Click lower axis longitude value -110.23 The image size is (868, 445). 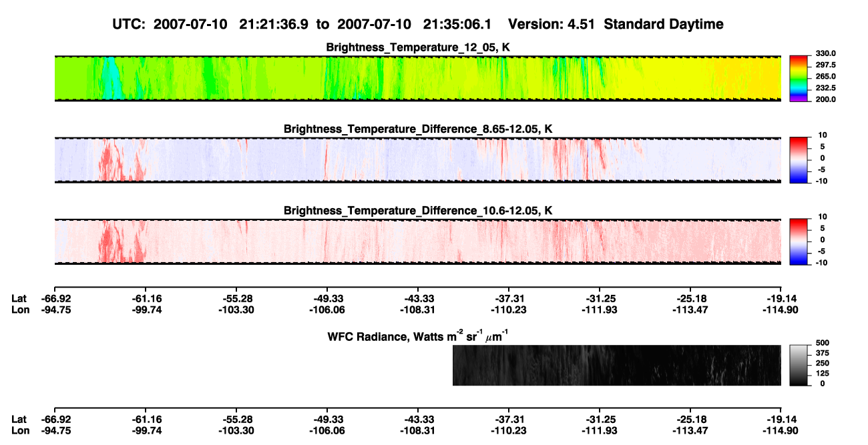(509, 430)
